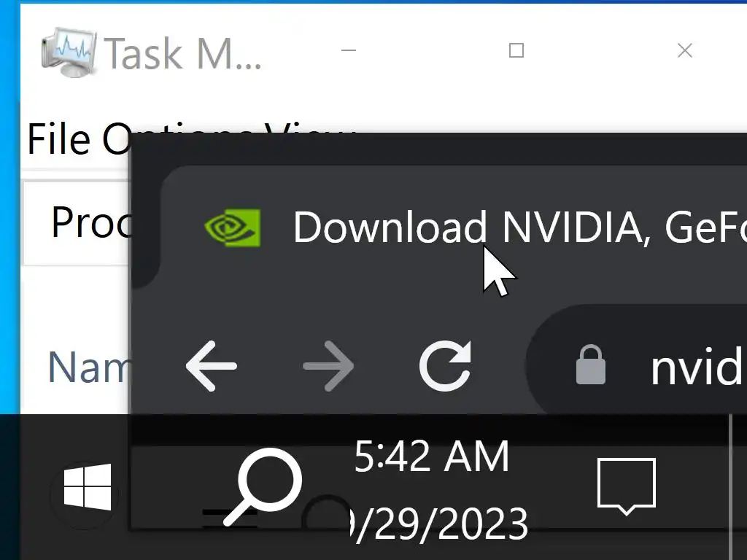The height and width of the screenshot is (560, 747).
Task: Switch to the Processes tab
Action: point(76,223)
